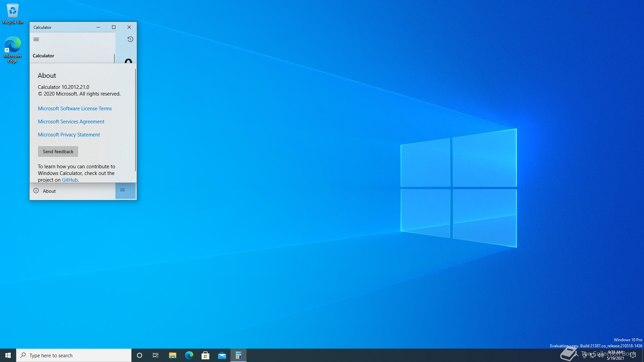Click the taskbar search box
The height and width of the screenshot is (362, 644).
(74, 355)
